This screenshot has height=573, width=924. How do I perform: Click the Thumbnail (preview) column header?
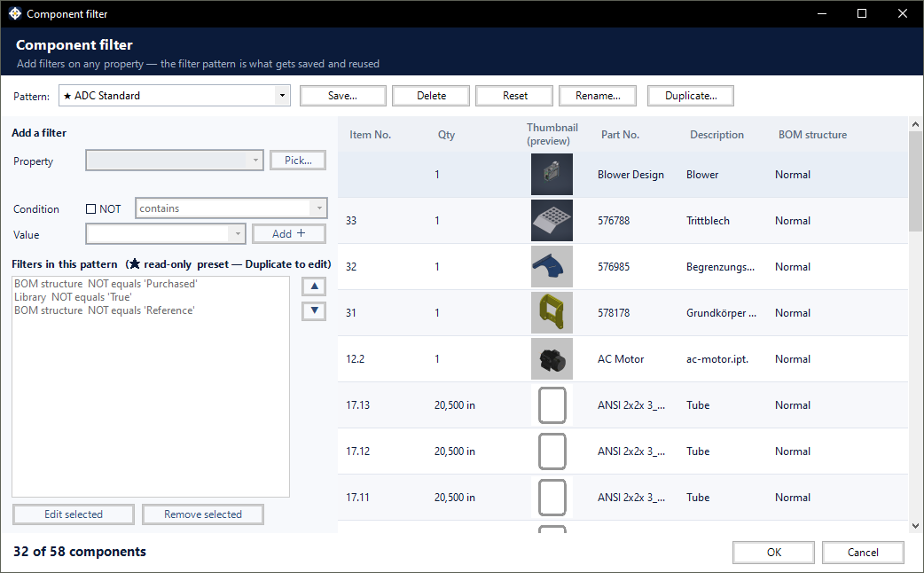(552, 135)
